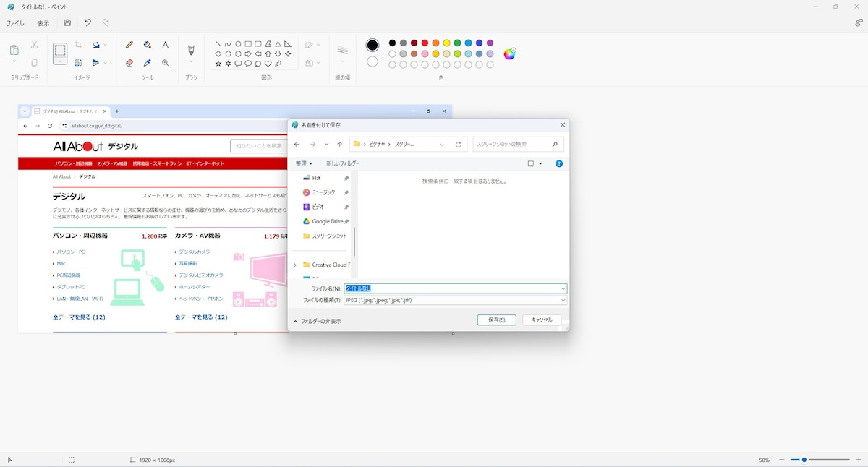Click the キャンセル button
The width and height of the screenshot is (868, 467).
[542, 320]
